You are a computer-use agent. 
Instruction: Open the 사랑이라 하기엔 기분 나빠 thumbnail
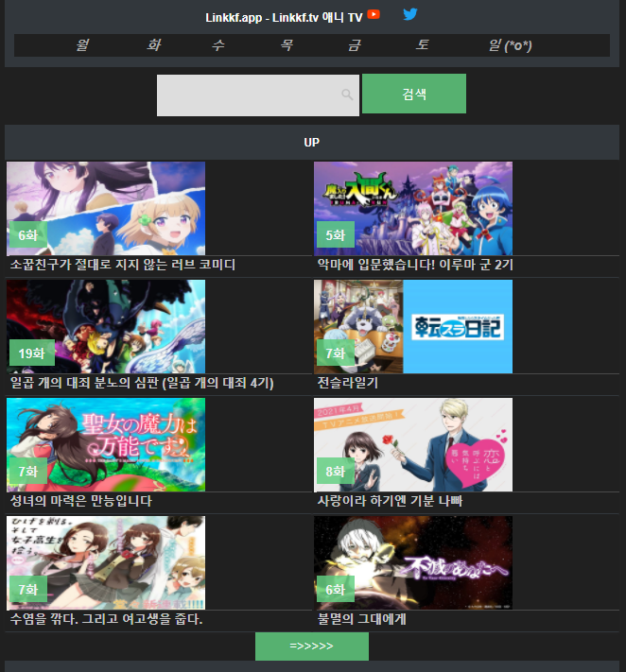(413, 444)
